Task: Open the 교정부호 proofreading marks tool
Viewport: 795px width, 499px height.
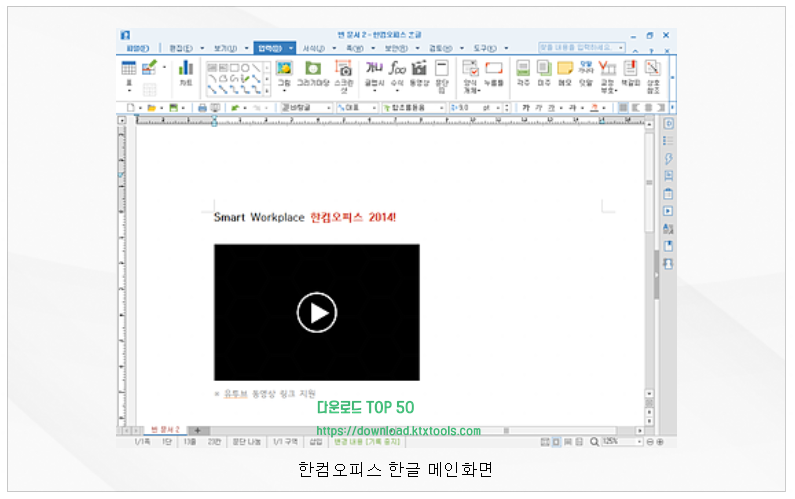Action: pos(607,76)
